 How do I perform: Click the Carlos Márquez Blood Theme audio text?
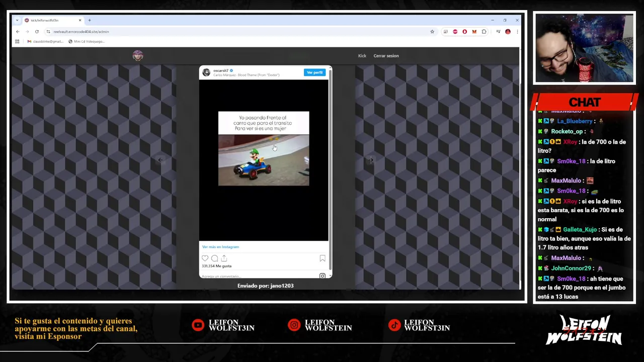point(246,75)
